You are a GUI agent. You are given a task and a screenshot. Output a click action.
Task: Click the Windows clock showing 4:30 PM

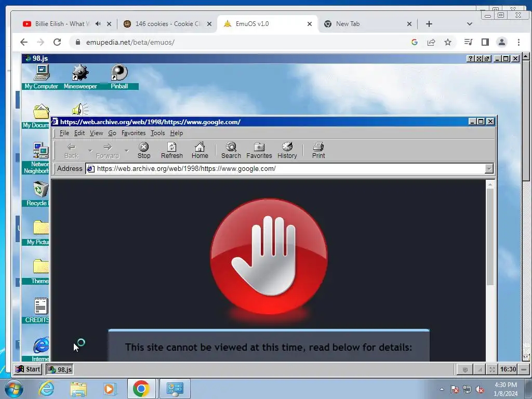coord(506,389)
